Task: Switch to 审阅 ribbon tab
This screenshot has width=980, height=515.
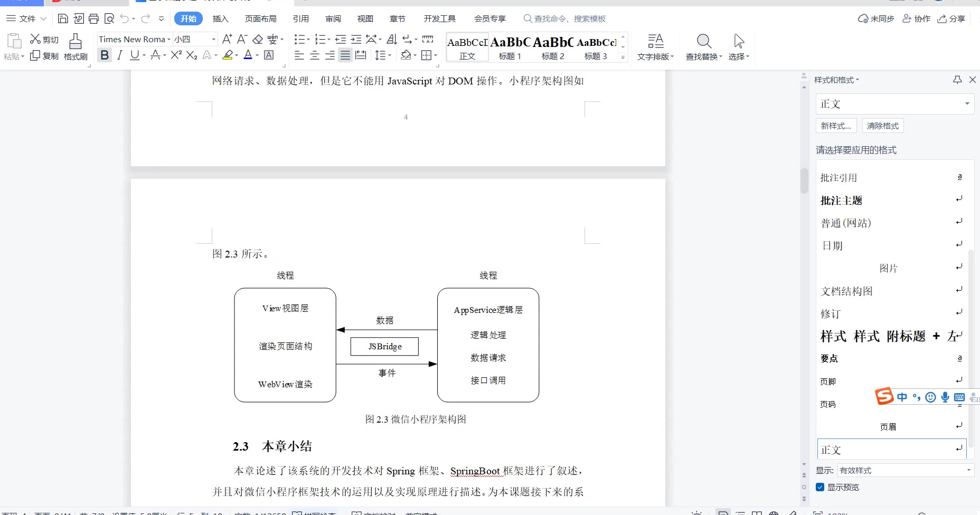Action: pyautogui.click(x=333, y=19)
